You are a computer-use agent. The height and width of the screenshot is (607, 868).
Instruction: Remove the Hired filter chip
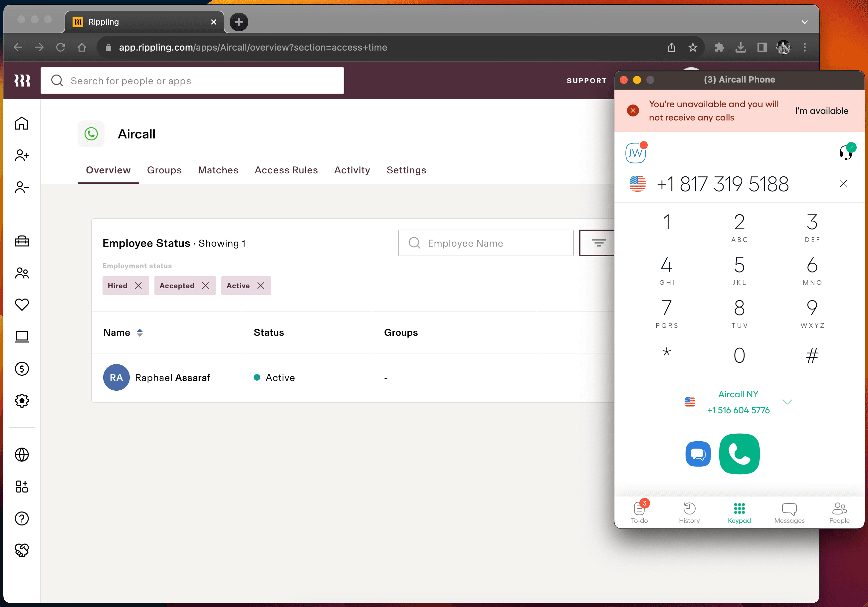tap(138, 286)
